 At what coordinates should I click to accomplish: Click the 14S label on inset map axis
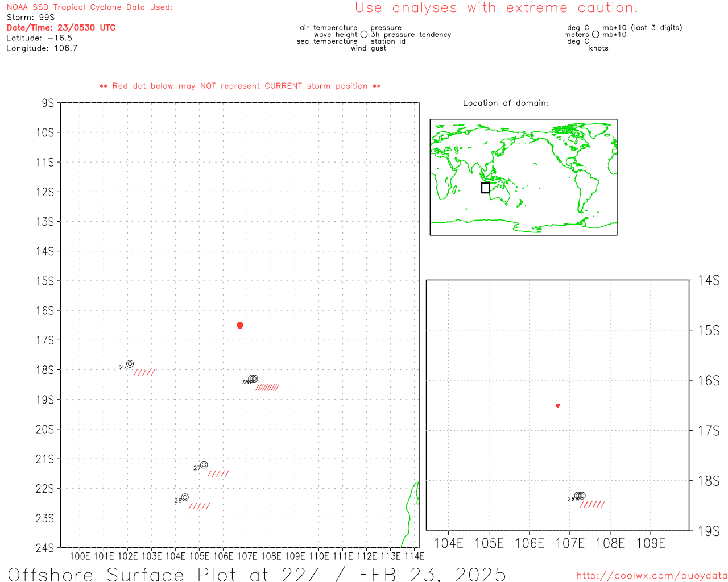tap(709, 280)
